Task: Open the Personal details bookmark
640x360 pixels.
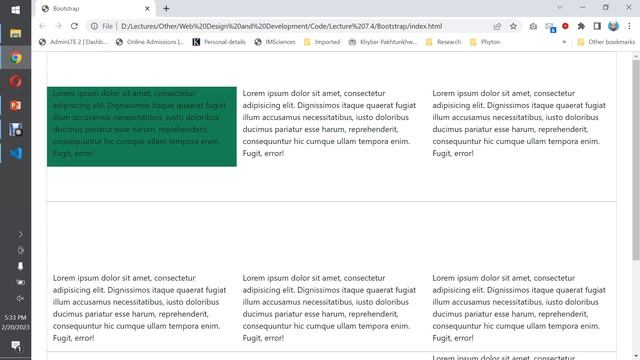Action: pos(219,42)
